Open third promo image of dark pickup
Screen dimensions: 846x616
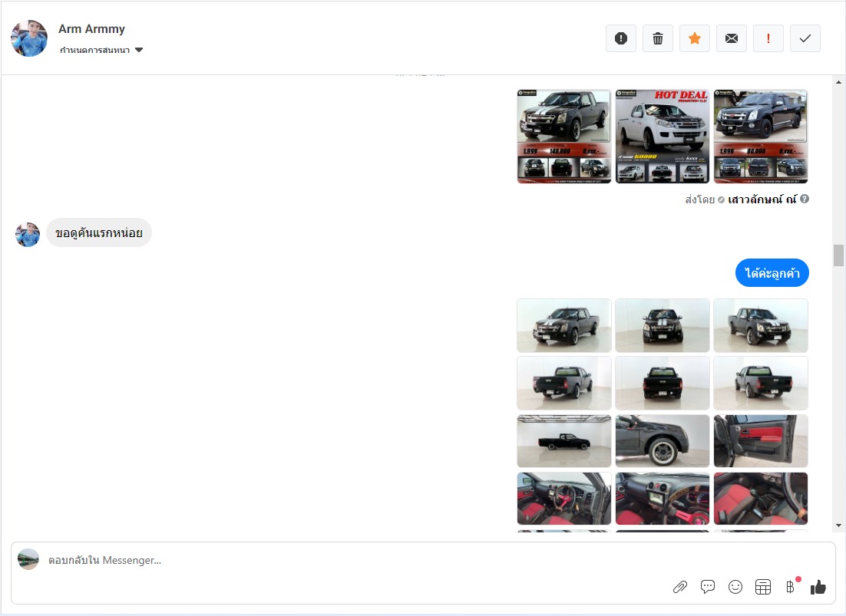761,137
